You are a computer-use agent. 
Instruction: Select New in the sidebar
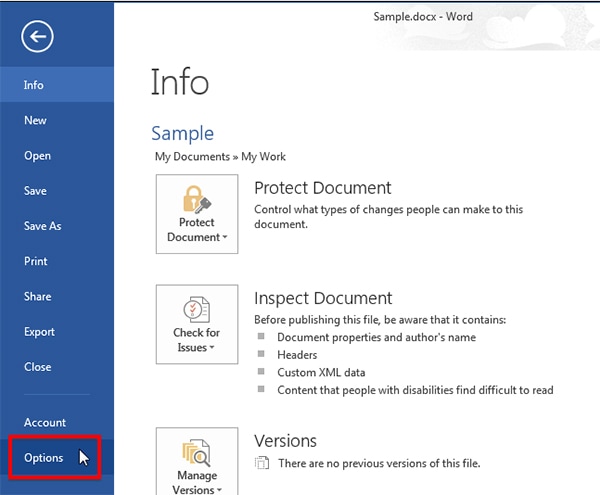[x=57, y=120]
